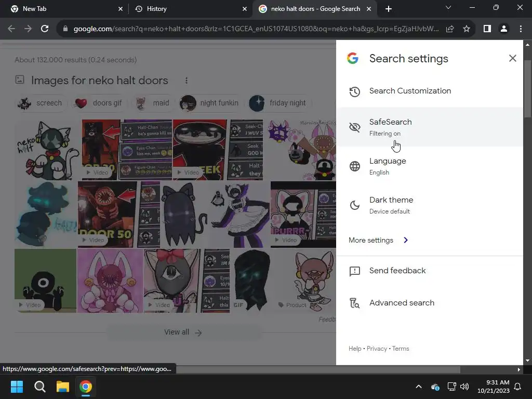Open the black one-eyed creature video thumbnail
The image size is (532, 399).
click(46, 281)
